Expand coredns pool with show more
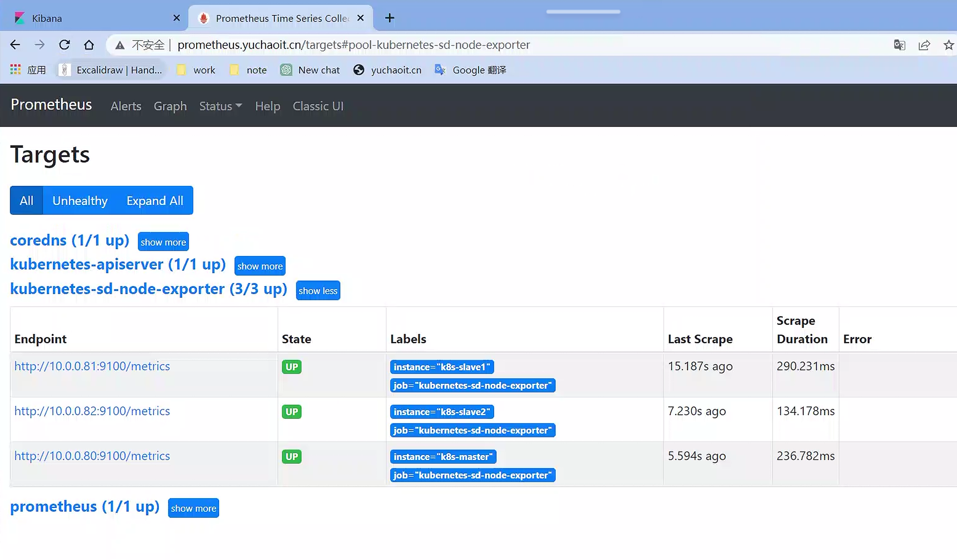The image size is (957, 560). tap(163, 242)
